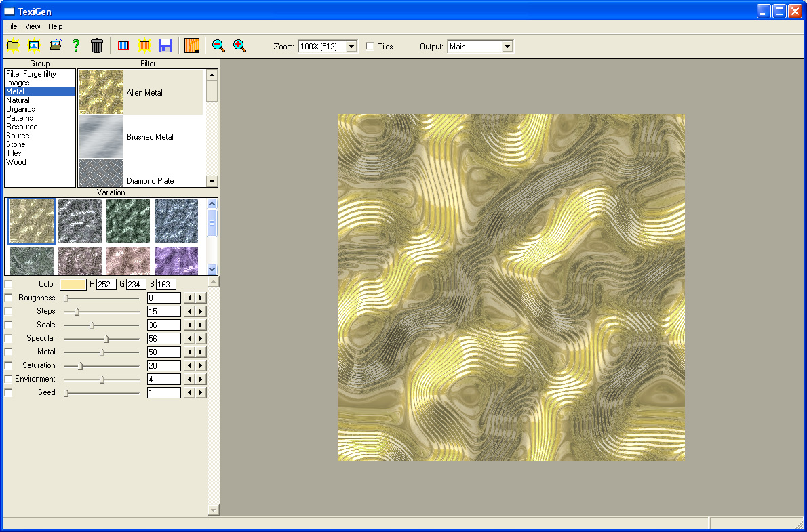Click the green question mark help icon
Image resolution: width=807 pixels, height=532 pixels.
pos(76,45)
